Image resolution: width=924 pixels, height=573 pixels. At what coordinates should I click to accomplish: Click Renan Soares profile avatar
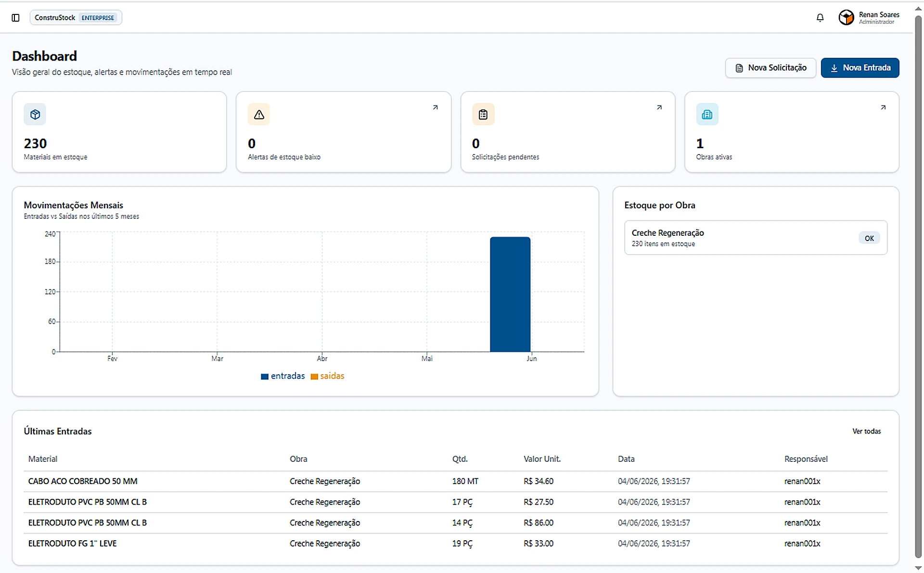[x=846, y=18]
